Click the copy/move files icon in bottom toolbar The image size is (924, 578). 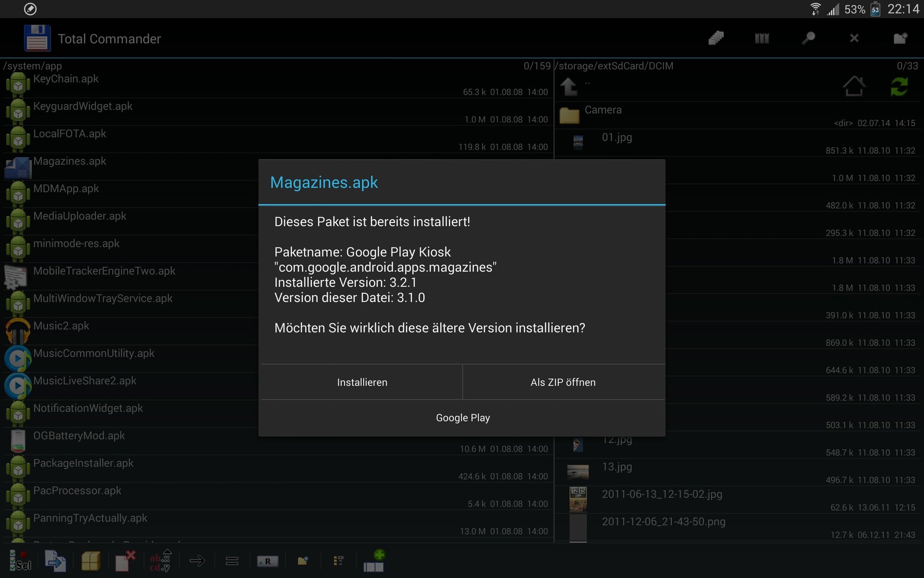[55, 561]
